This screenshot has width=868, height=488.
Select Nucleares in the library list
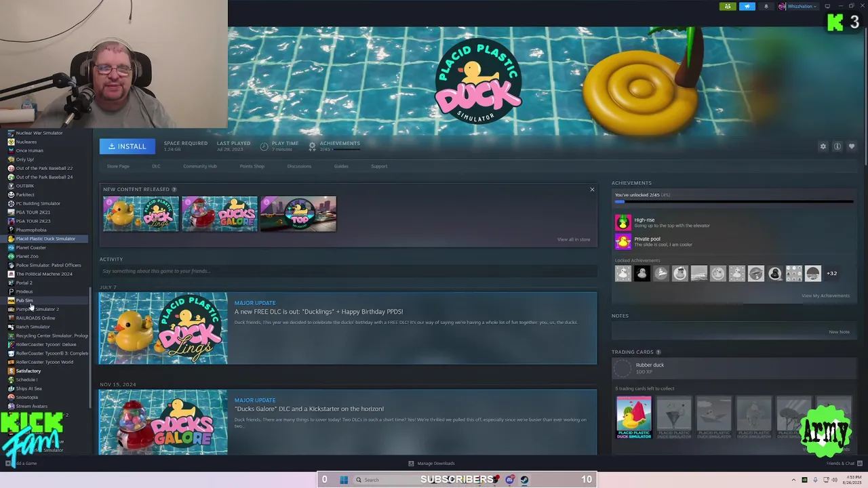pyautogui.click(x=26, y=142)
